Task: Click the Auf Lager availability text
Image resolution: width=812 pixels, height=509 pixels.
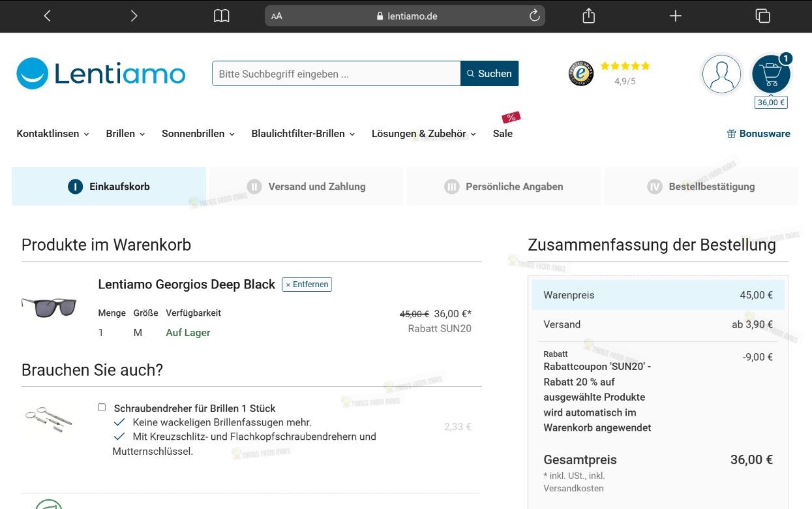Action: 188,333
